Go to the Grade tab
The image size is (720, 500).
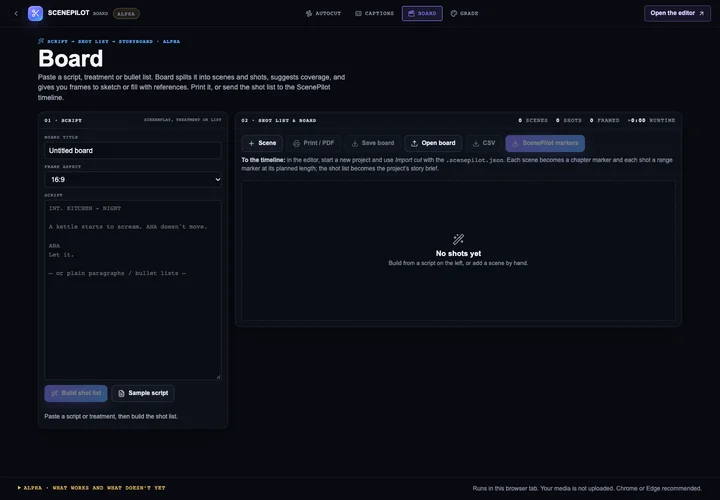coord(464,13)
